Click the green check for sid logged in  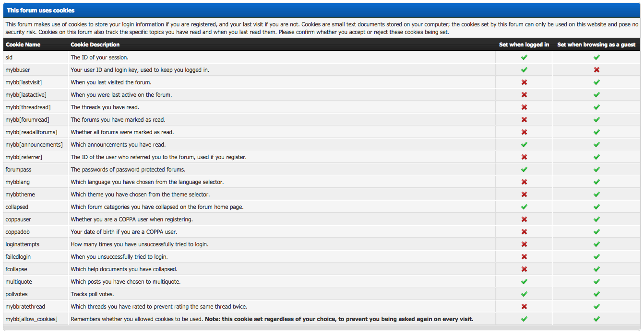coord(524,58)
